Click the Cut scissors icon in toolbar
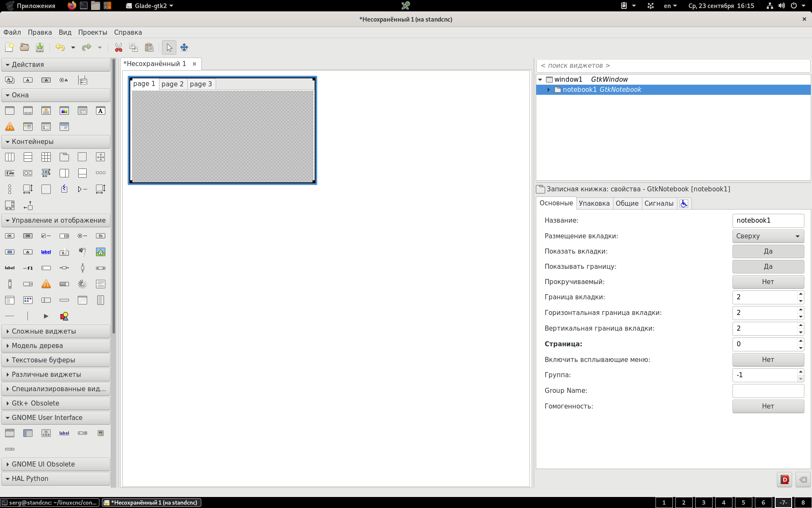This screenshot has height=508, width=812. pos(118,47)
